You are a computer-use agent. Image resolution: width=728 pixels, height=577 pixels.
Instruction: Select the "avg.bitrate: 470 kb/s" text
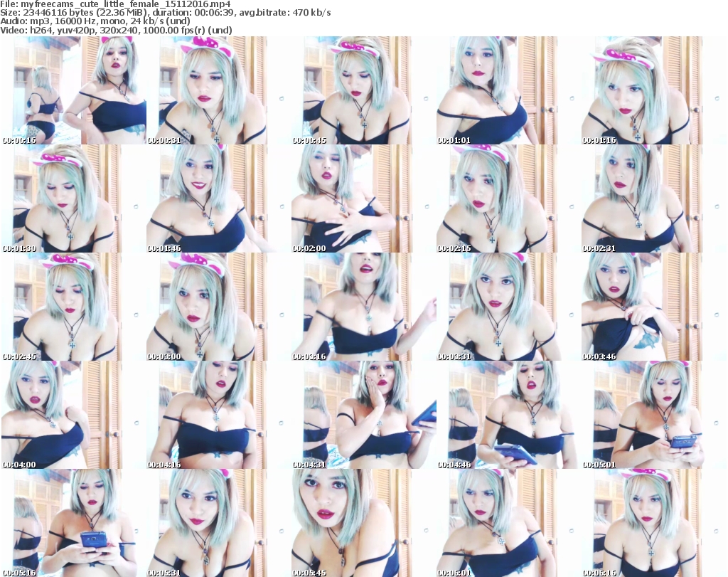287,13
